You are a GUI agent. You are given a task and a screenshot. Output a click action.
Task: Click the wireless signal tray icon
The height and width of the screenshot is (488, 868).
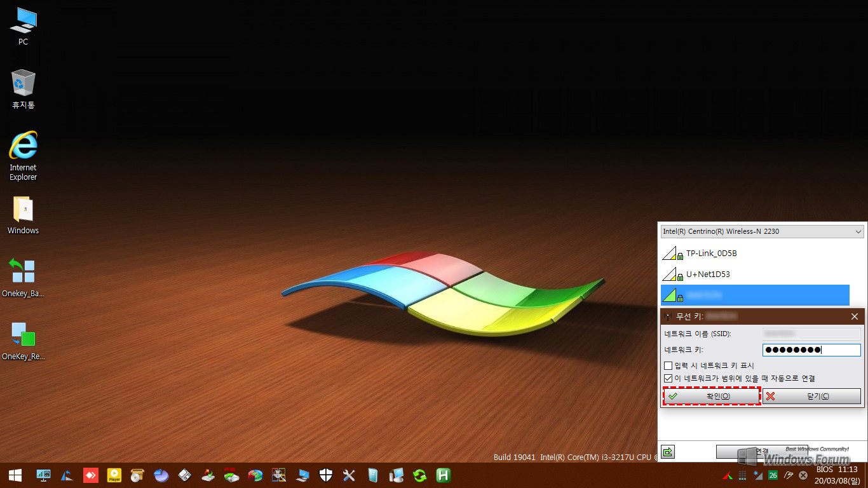tap(757, 475)
